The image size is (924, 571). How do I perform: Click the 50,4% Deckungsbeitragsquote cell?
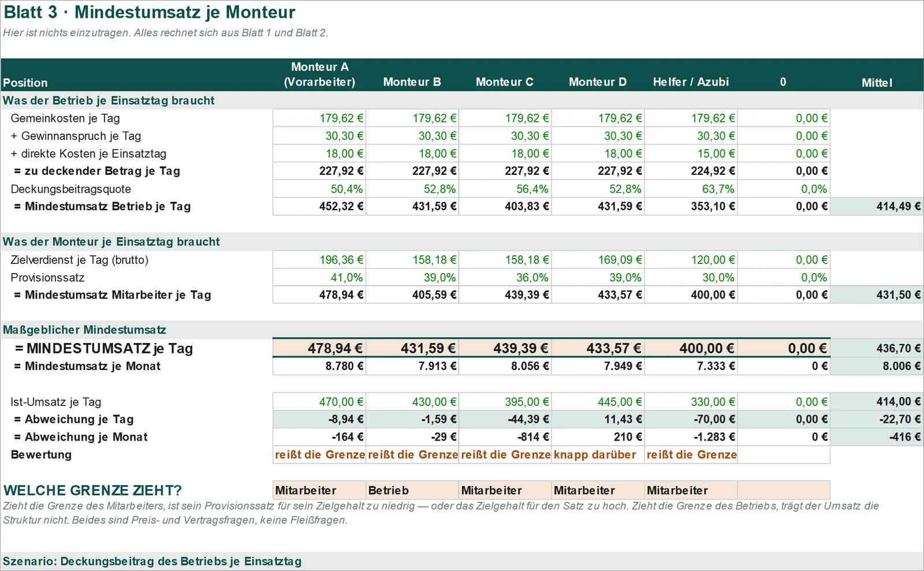tap(319, 189)
